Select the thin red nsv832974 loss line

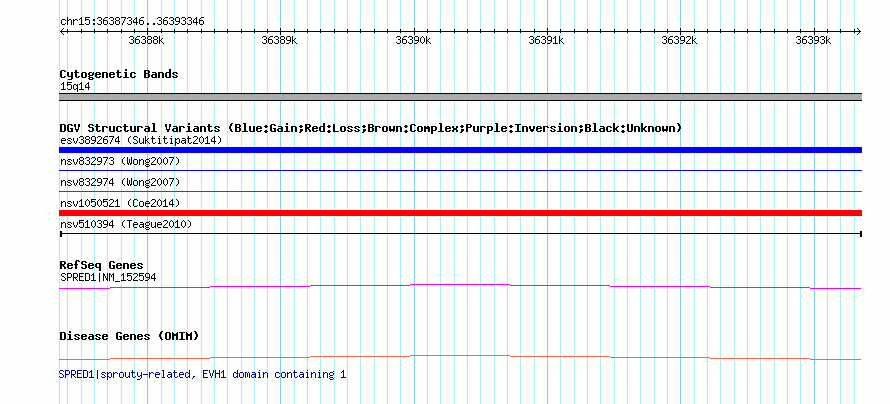coord(460,192)
